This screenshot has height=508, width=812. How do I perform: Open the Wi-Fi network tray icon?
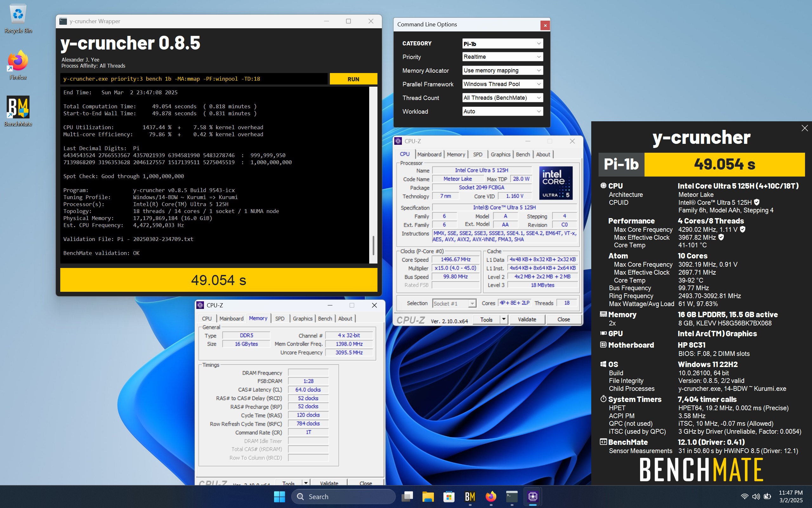[744, 496]
